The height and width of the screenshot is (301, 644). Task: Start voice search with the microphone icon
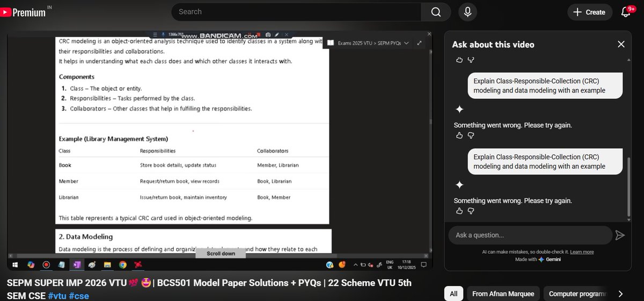pos(467,12)
